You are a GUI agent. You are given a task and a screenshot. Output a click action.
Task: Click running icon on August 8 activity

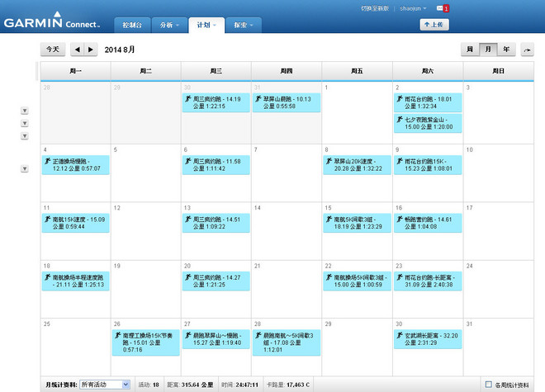329,161
